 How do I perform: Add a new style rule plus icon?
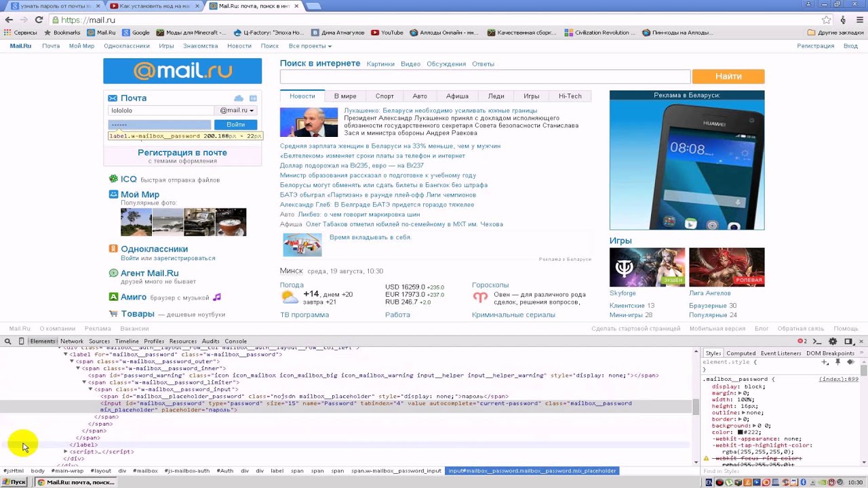point(825,362)
